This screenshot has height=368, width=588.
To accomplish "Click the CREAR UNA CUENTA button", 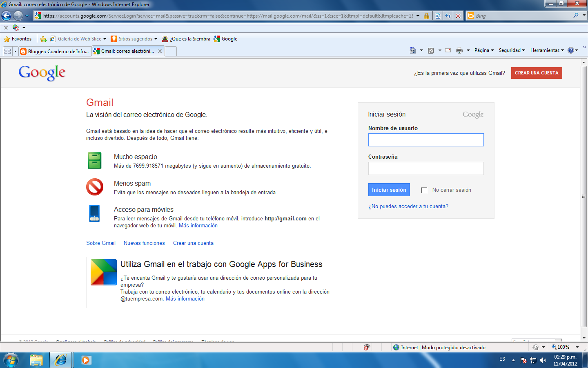I will pyautogui.click(x=537, y=73).
